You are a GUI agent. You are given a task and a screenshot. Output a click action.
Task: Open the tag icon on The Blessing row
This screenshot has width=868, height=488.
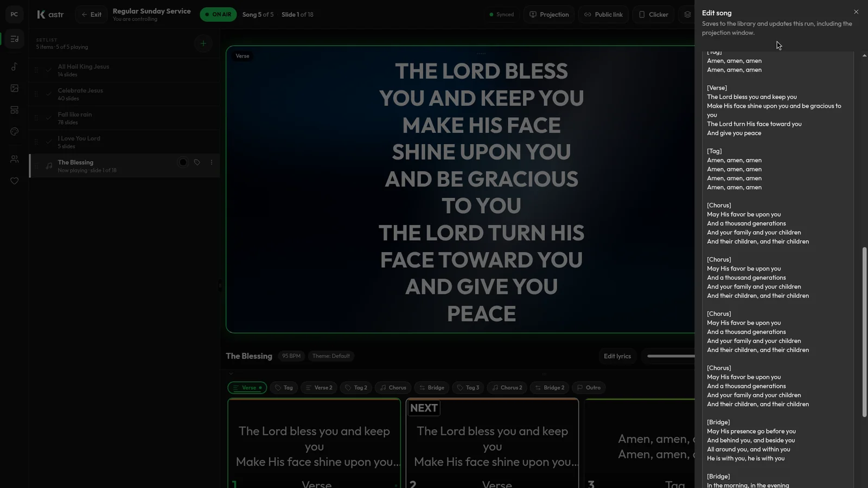197,162
